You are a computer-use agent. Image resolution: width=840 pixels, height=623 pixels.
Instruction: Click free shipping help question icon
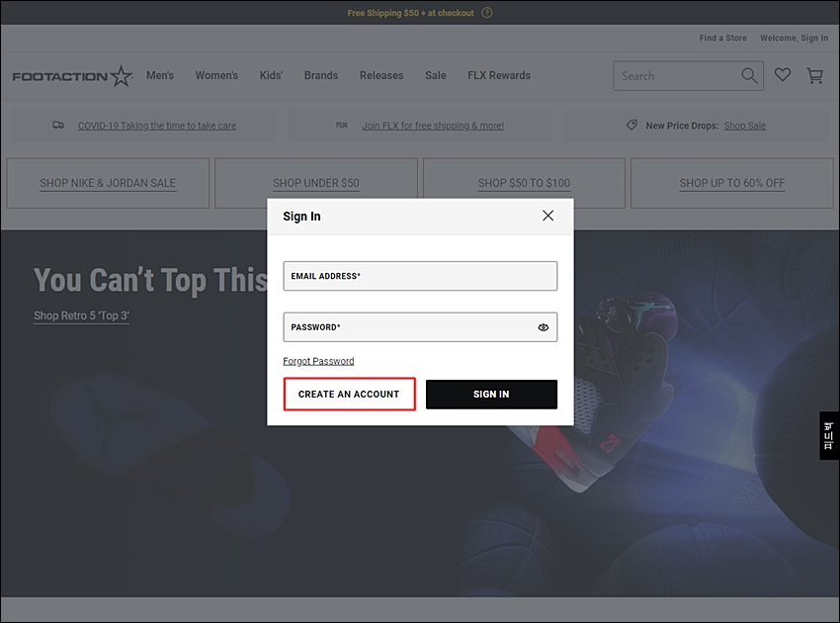[x=487, y=13]
